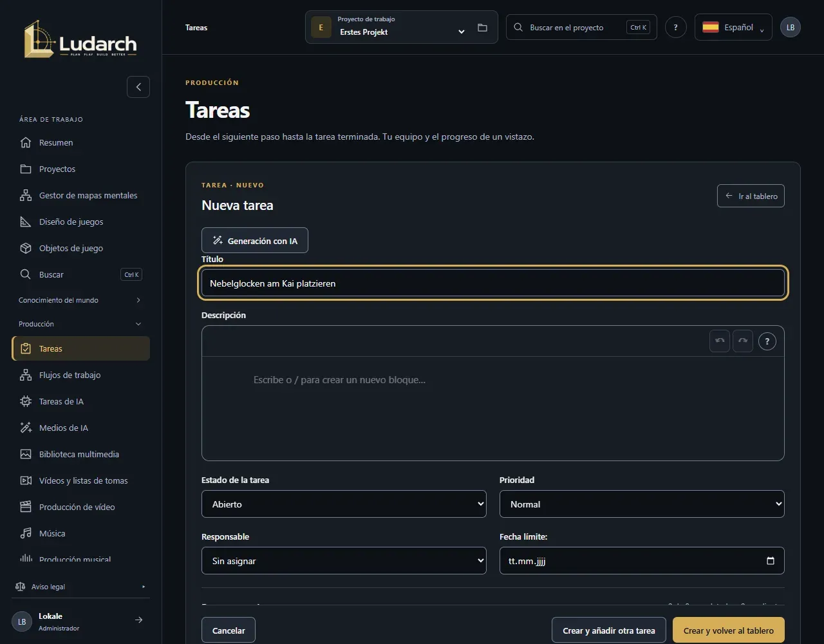Viewport: 824px width, 644px height.
Task: Select Tareas in the sidebar
Action: [80, 348]
